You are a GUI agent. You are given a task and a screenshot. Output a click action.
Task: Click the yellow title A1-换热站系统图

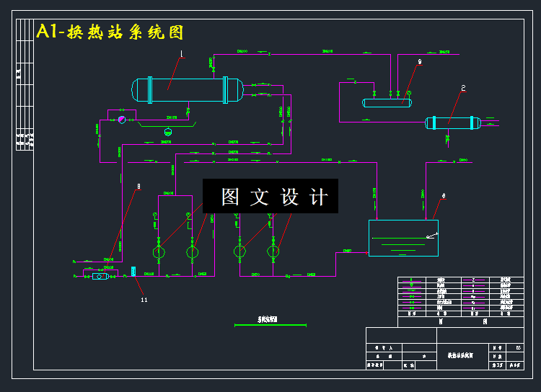pyautogui.click(x=110, y=32)
